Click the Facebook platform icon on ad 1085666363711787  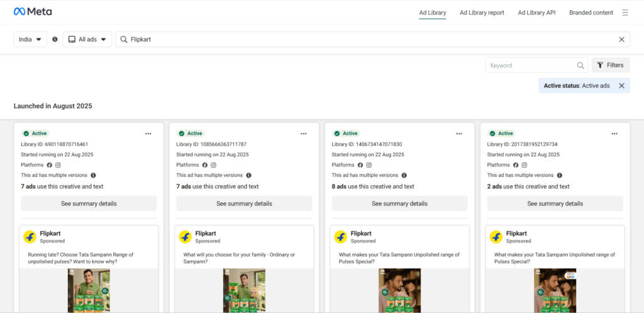coord(204,165)
